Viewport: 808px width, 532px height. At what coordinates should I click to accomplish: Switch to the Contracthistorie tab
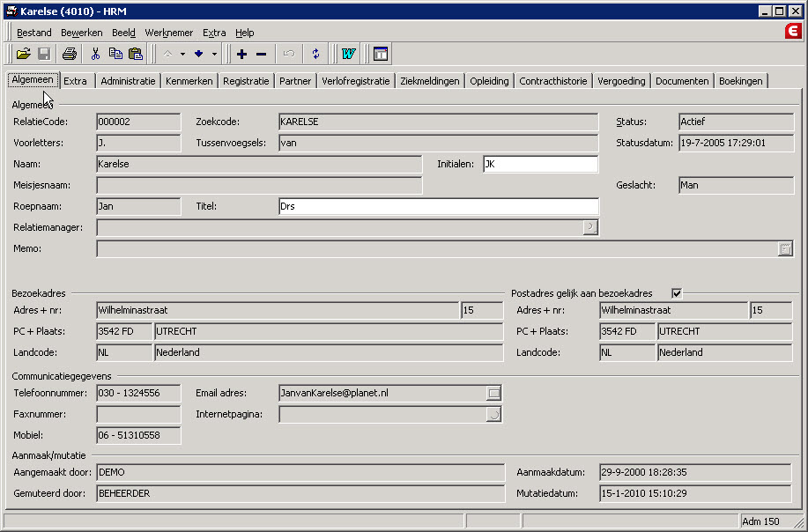click(x=552, y=81)
